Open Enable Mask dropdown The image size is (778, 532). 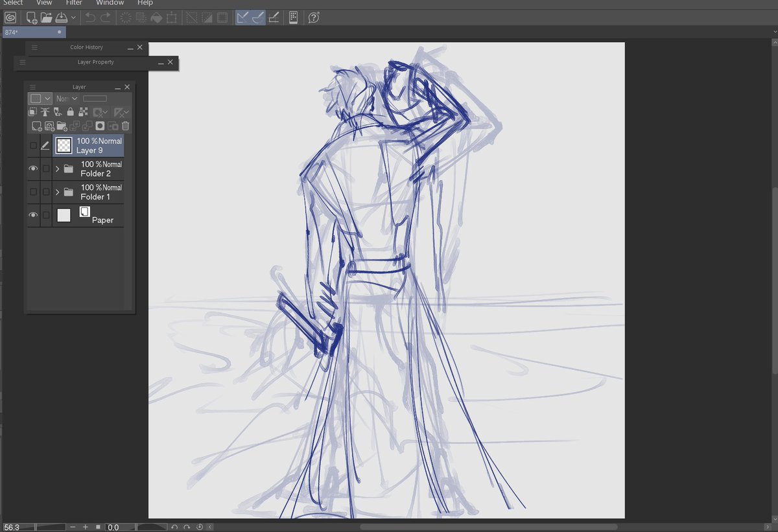99,112
